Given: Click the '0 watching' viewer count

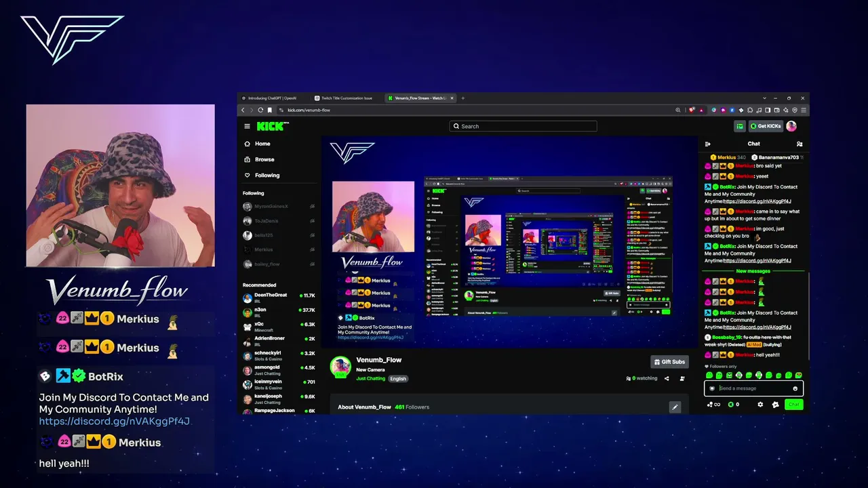Looking at the screenshot, I should click(x=642, y=378).
